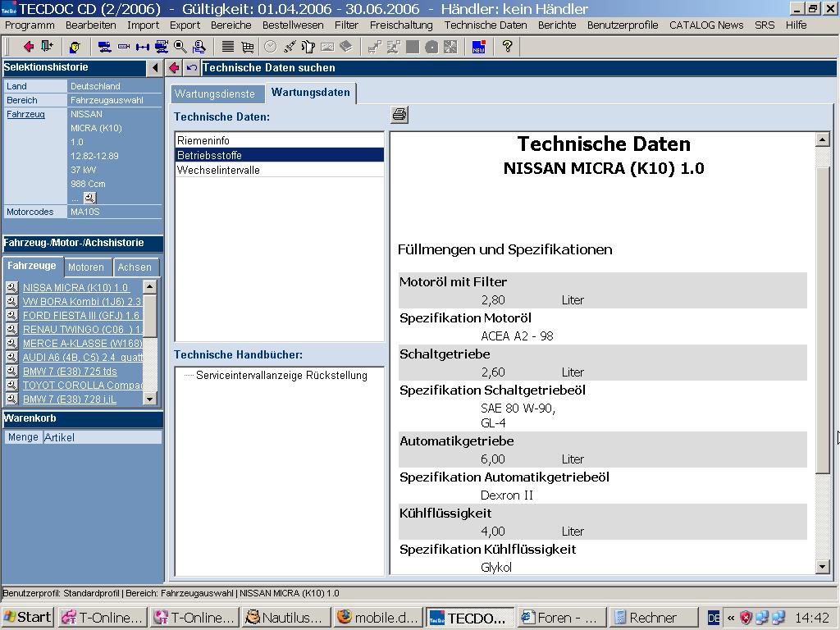The height and width of the screenshot is (630, 840).
Task: Click details magnifier under 988 Ccm
Action: 90,198
